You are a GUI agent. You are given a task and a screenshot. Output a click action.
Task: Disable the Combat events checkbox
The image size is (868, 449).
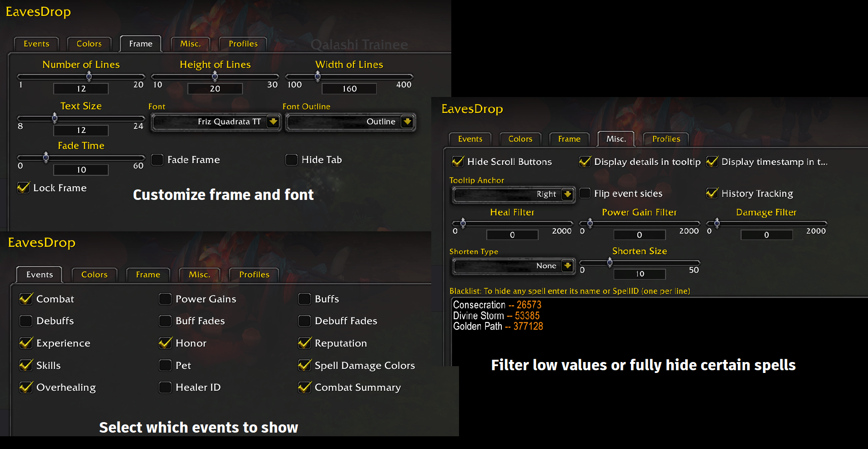pos(26,299)
